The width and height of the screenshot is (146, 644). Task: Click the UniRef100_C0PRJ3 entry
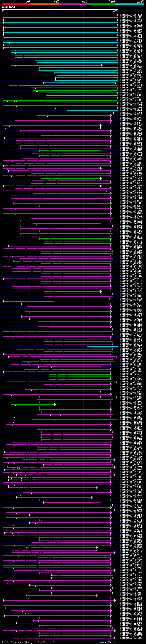(x=131, y=575)
